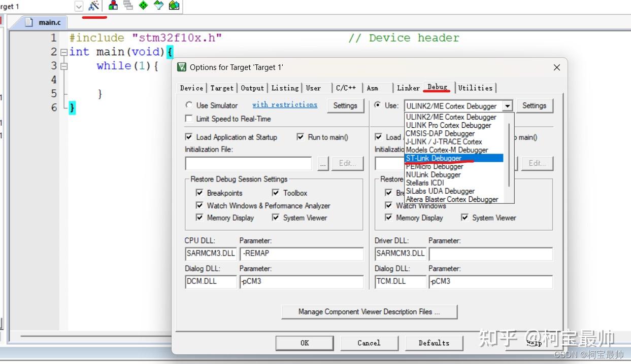
Task: Launch the Pack Installer icon
Action: pyautogui.click(x=174, y=7)
